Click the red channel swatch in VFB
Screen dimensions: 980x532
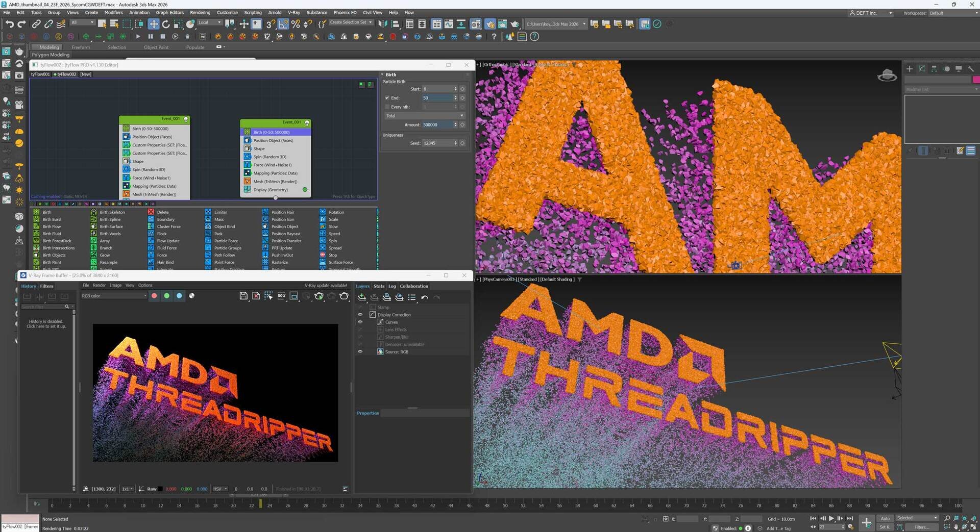point(154,296)
